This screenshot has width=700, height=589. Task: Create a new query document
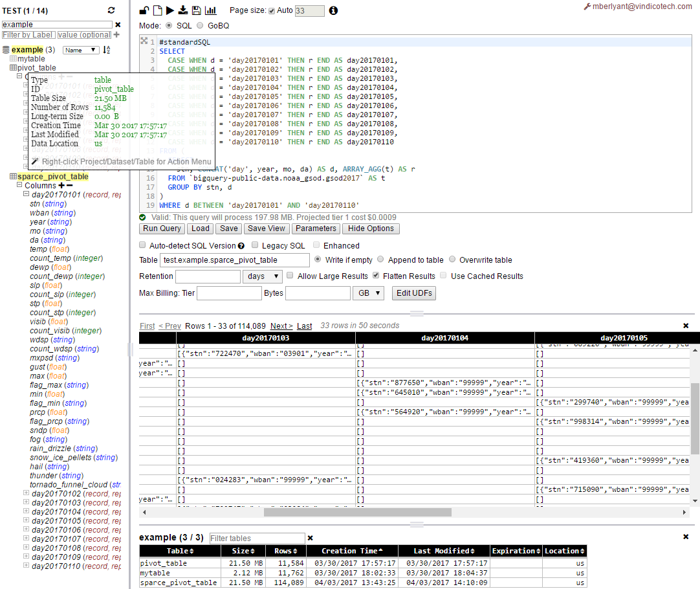pos(157,10)
